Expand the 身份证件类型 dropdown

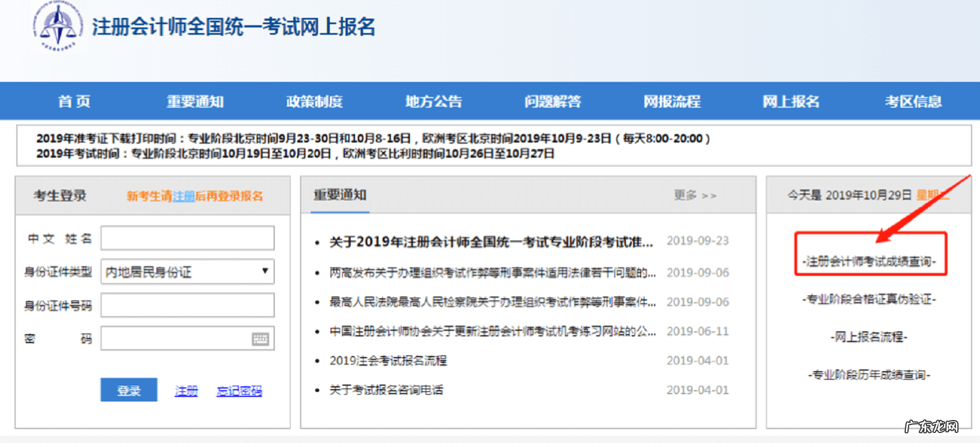[x=188, y=272]
